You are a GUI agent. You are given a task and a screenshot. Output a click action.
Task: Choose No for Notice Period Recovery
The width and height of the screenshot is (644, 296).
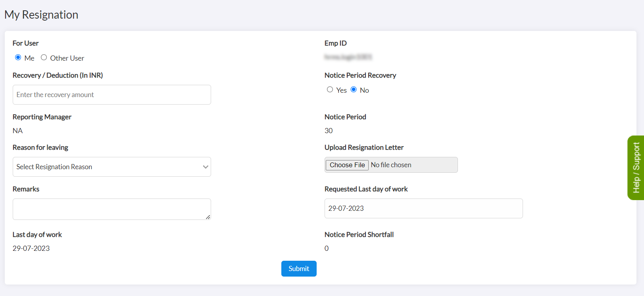[354, 90]
